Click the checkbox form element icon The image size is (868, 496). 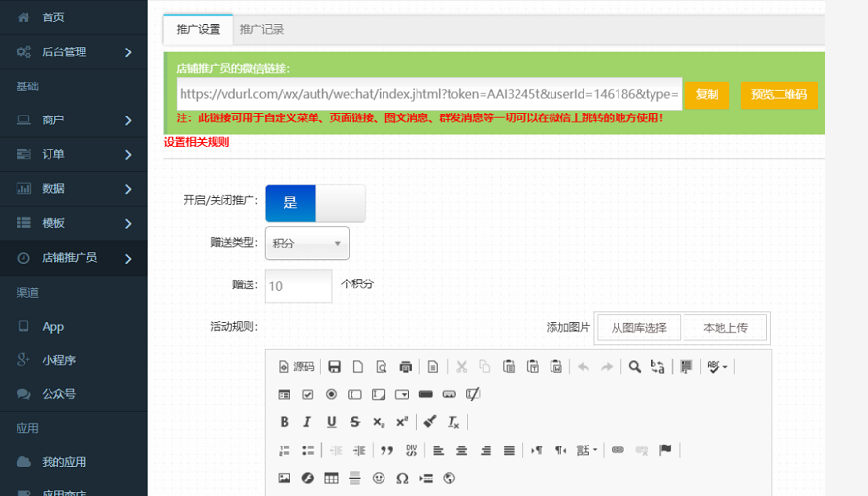308,395
